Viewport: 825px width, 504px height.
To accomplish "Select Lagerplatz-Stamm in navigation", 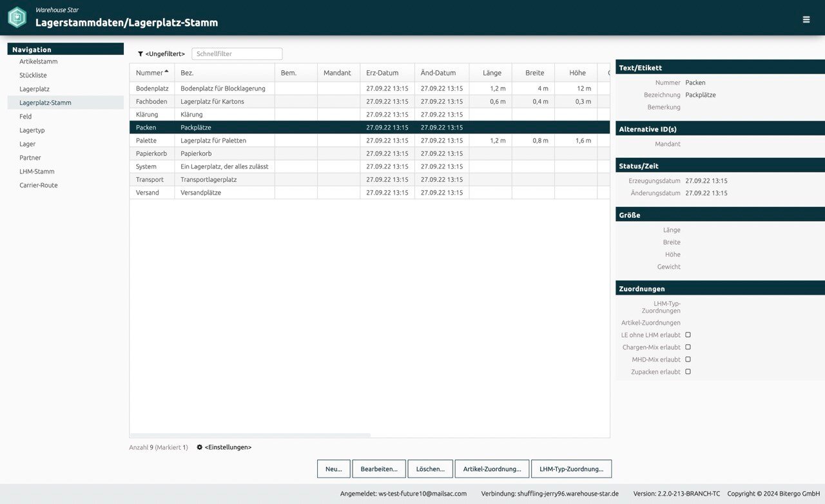I will (x=66, y=102).
